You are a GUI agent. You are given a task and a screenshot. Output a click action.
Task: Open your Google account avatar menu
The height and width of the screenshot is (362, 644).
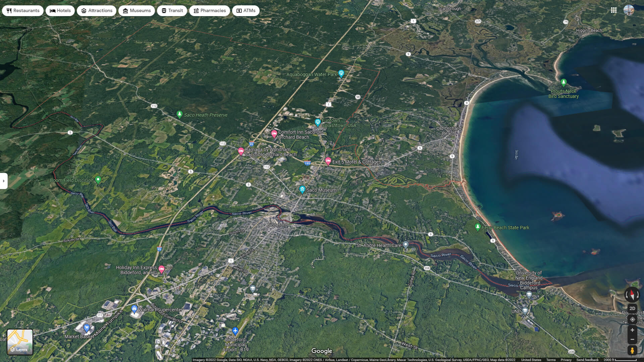(630, 10)
